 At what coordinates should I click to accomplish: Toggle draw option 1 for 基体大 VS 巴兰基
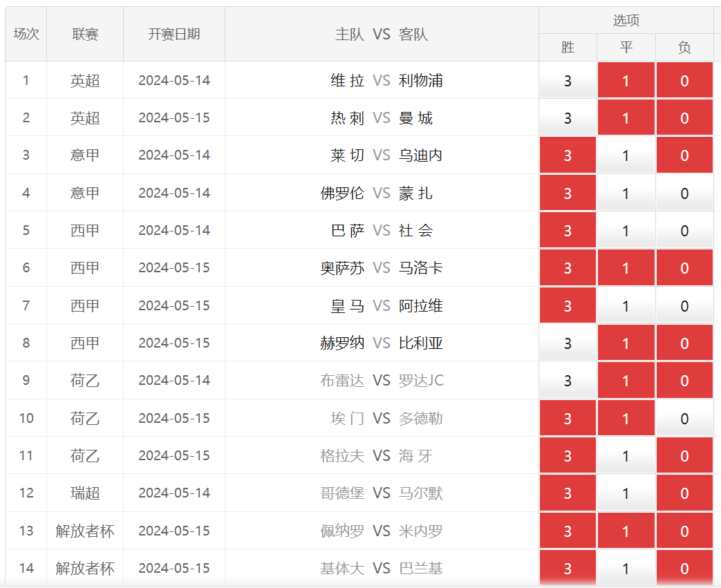tap(626, 568)
